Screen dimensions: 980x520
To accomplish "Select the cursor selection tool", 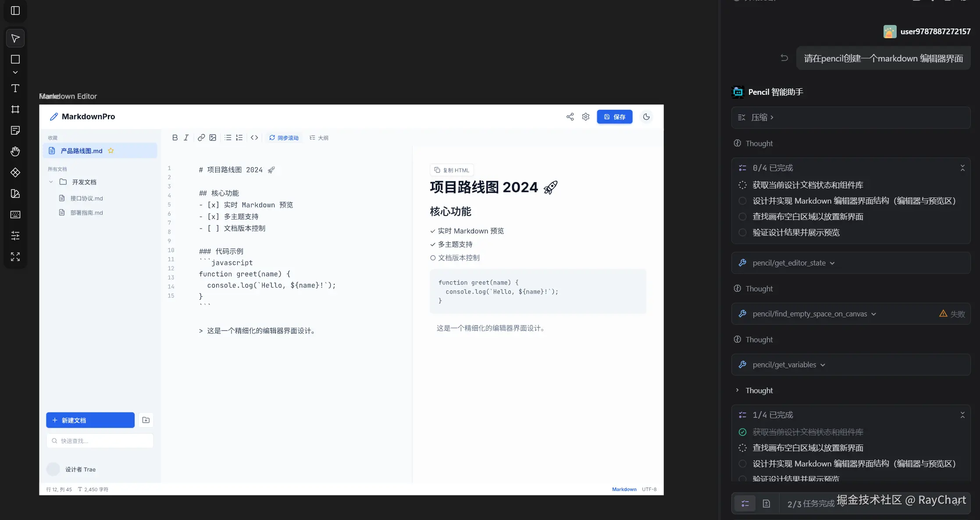I will point(15,38).
